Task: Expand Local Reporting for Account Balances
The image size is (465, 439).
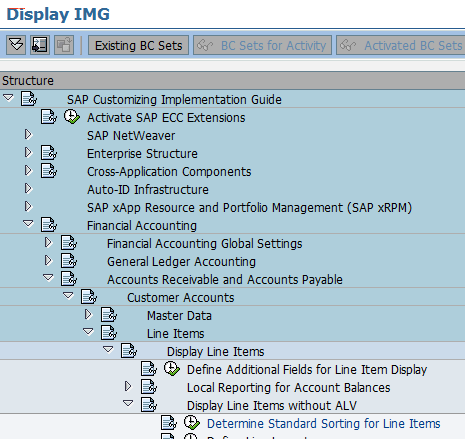Action: (x=128, y=387)
